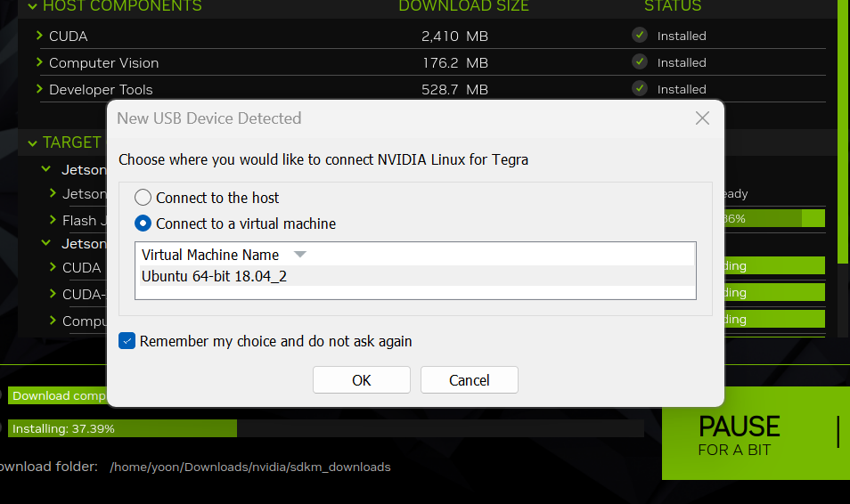Expand the target CUDA row

tap(53, 266)
